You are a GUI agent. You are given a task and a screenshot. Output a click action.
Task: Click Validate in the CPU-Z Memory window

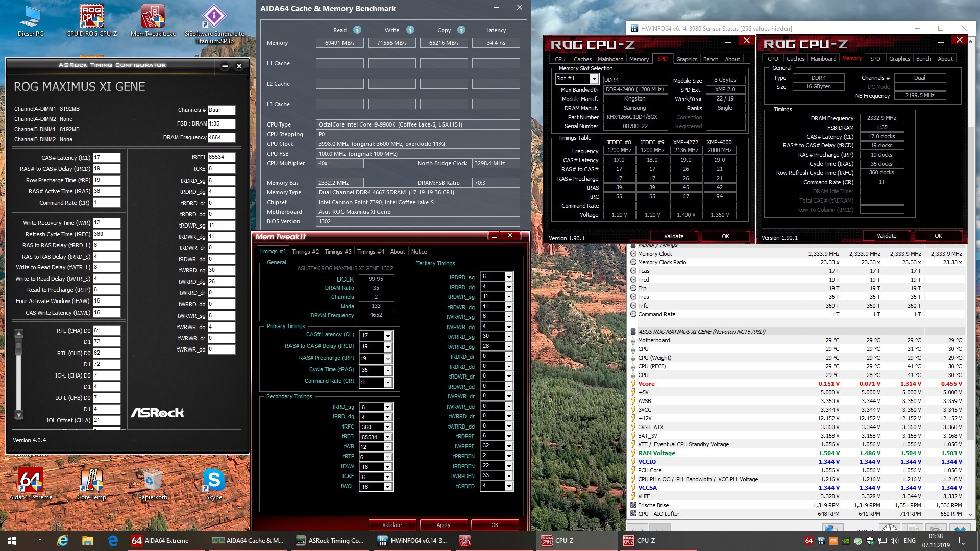point(886,236)
